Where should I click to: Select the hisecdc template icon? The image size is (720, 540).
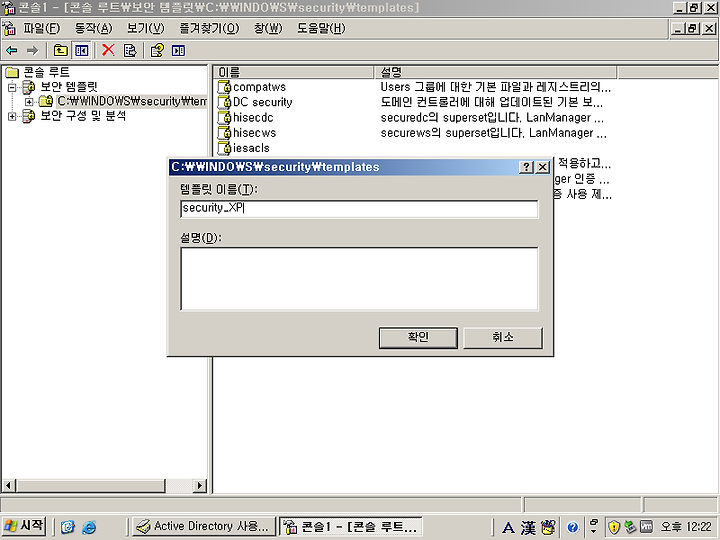click(x=224, y=118)
